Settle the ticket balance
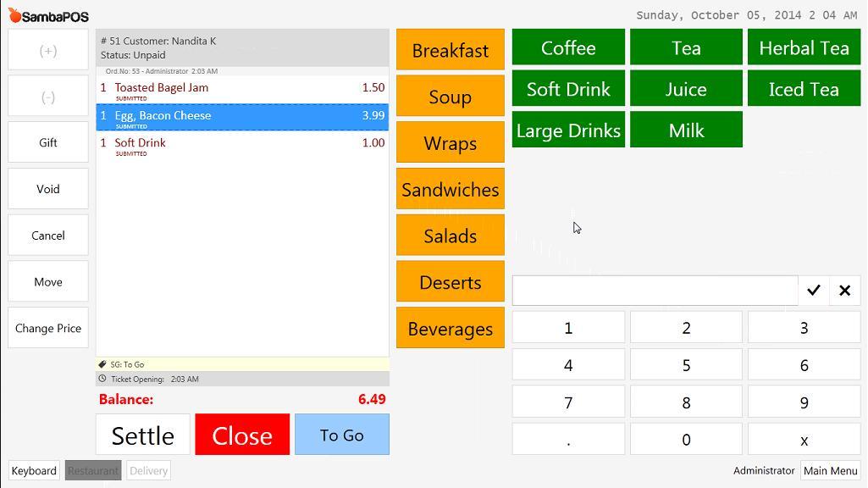 [143, 435]
